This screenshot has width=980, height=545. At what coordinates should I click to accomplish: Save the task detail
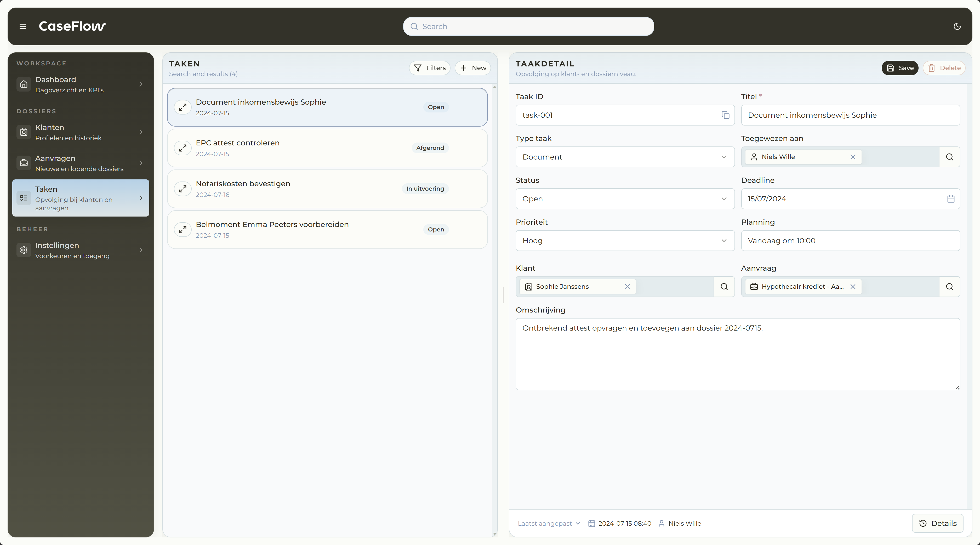[900, 68]
